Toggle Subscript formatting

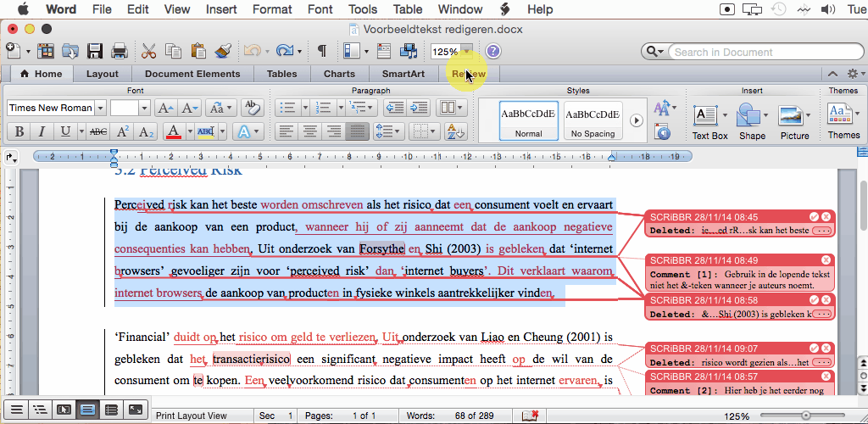pyautogui.click(x=146, y=131)
